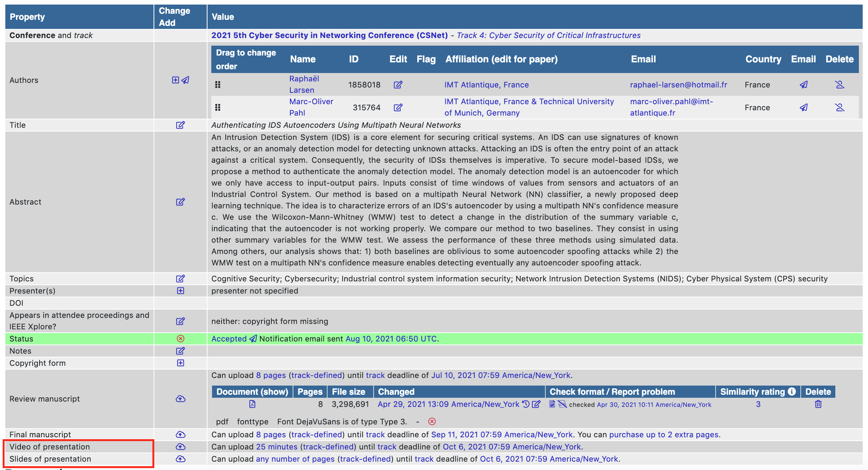Add a presenter with plus icon
The height and width of the screenshot is (470, 868).
(x=181, y=291)
